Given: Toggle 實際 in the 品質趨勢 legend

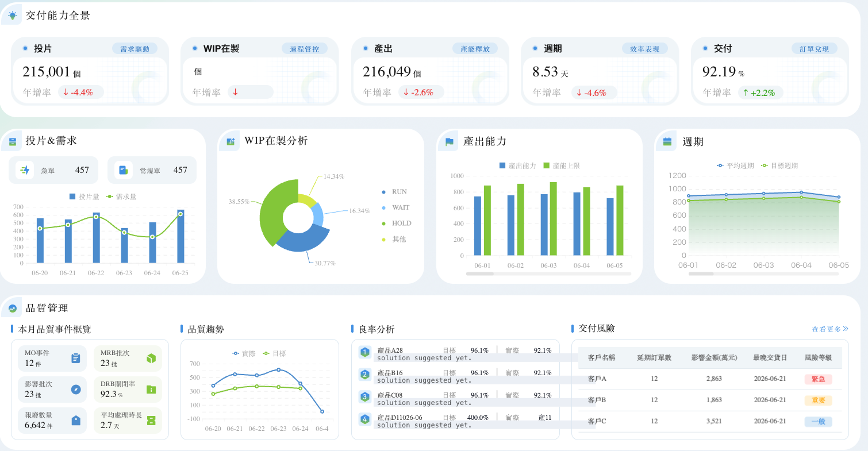Looking at the screenshot, I should point(244,353).
